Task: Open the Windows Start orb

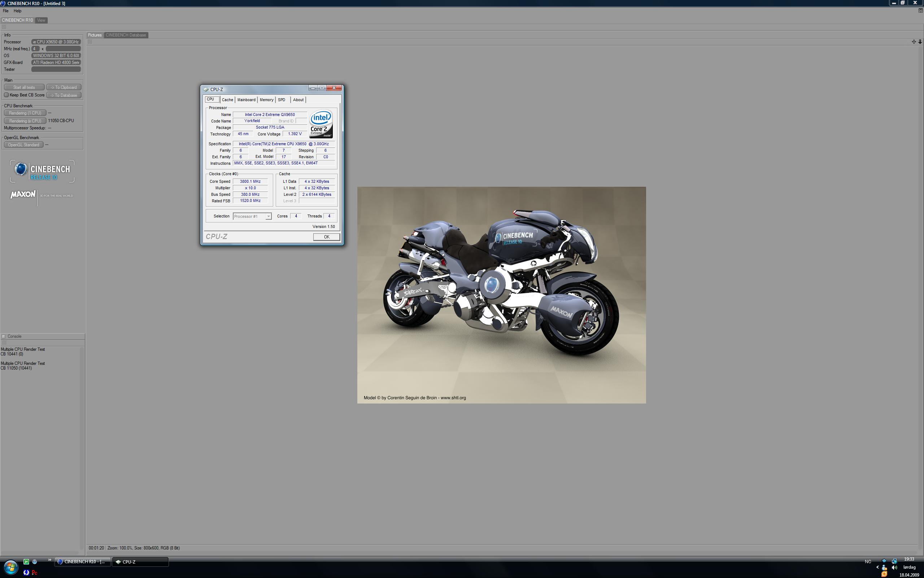Action: pos(10,567)
